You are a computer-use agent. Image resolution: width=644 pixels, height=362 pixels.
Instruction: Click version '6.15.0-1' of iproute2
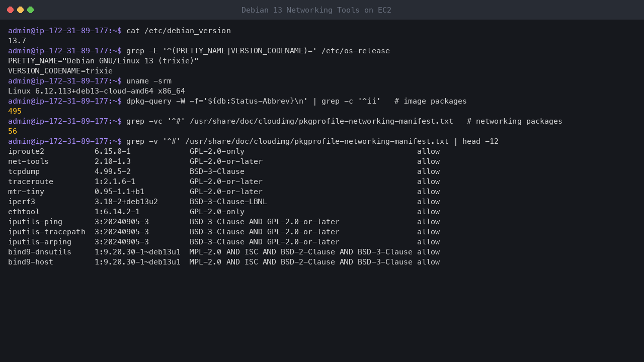click(113, 151)
